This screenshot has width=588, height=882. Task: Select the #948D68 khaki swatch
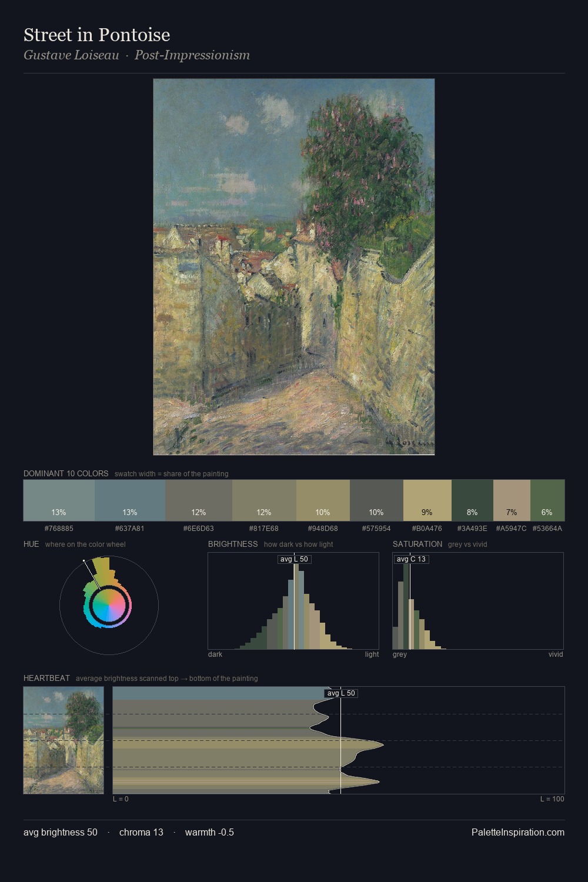(323, 500)
